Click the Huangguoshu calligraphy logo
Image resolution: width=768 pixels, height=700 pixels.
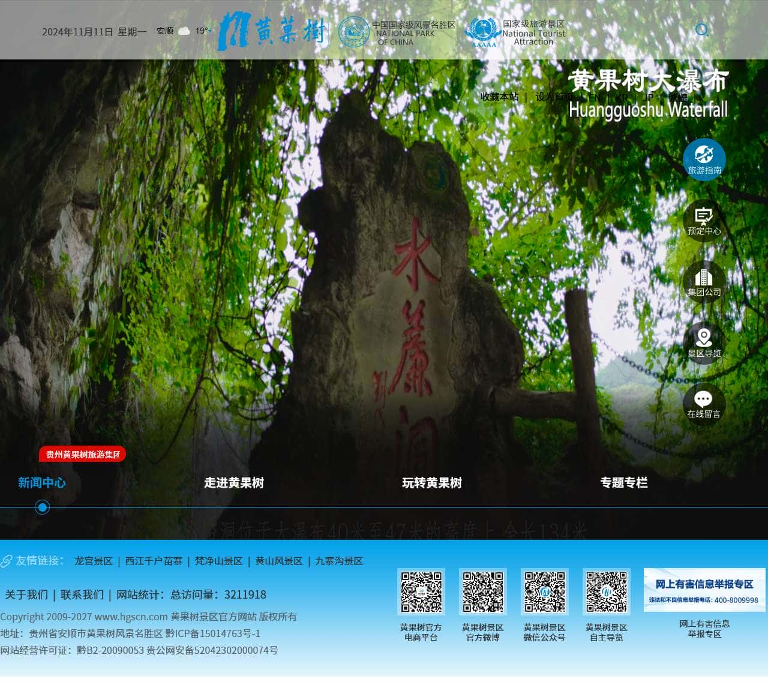[x=272, y=31]
